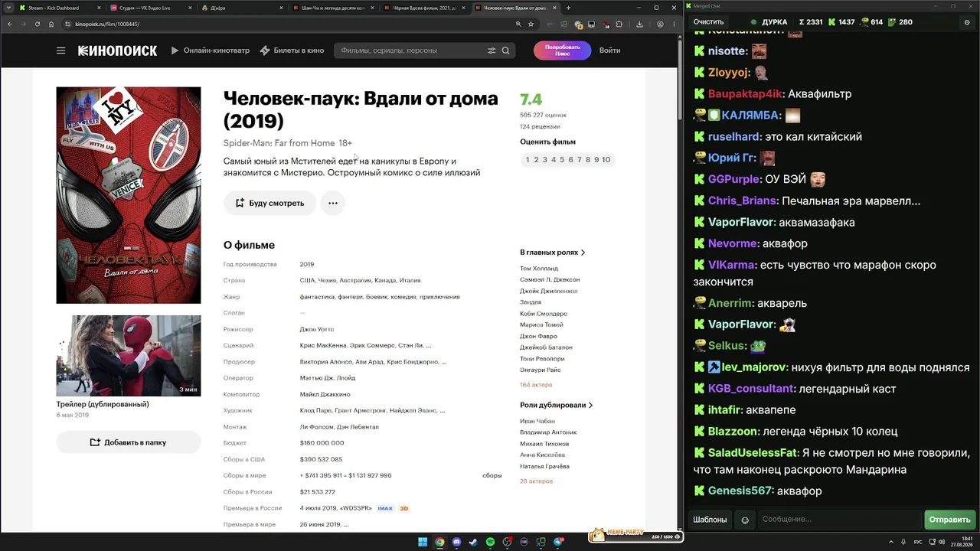
Task: Play the dubbed trailer thumbnail
Action: click(129, 356)
